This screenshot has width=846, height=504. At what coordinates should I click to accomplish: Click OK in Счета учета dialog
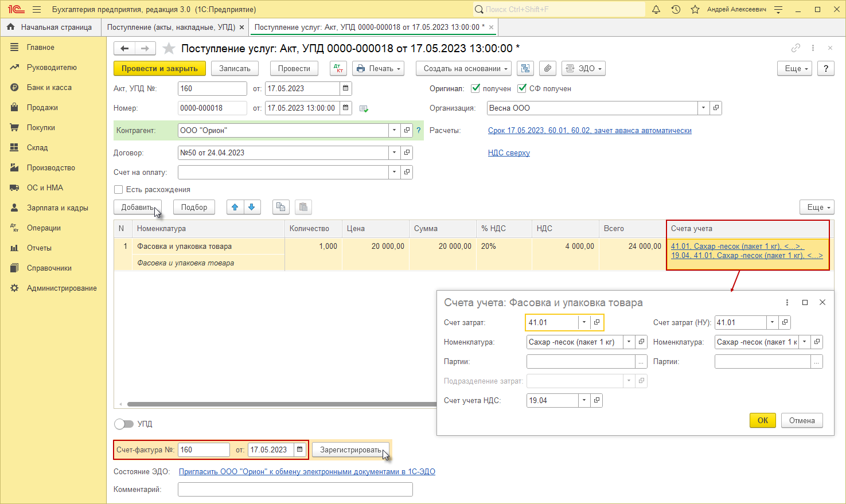pyautogui.click(x=763, y=420)
